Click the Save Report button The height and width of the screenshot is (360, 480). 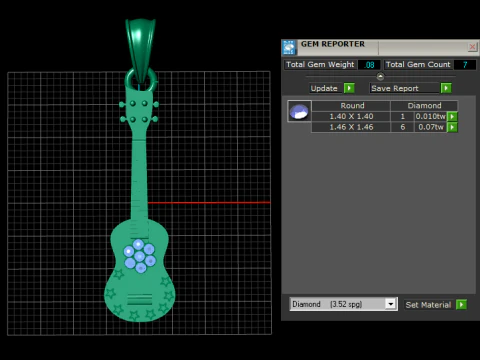pyautogui.click(x=404, y=88)
